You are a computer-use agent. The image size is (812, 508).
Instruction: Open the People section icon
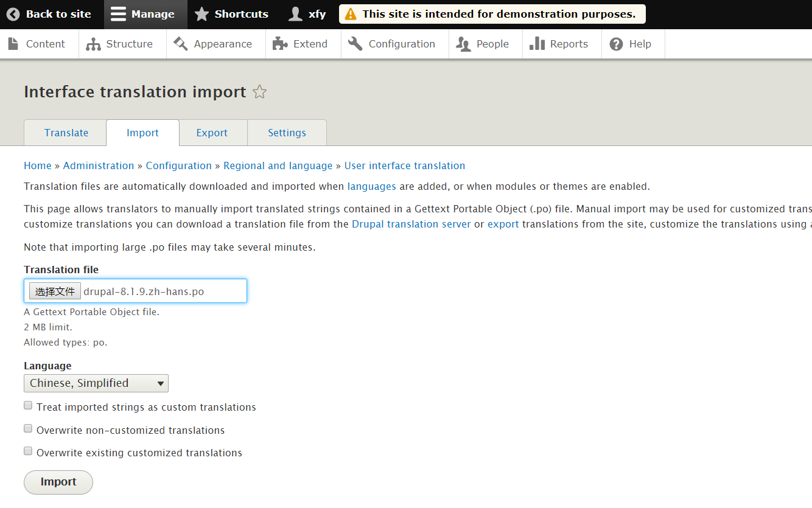[463, 43]
